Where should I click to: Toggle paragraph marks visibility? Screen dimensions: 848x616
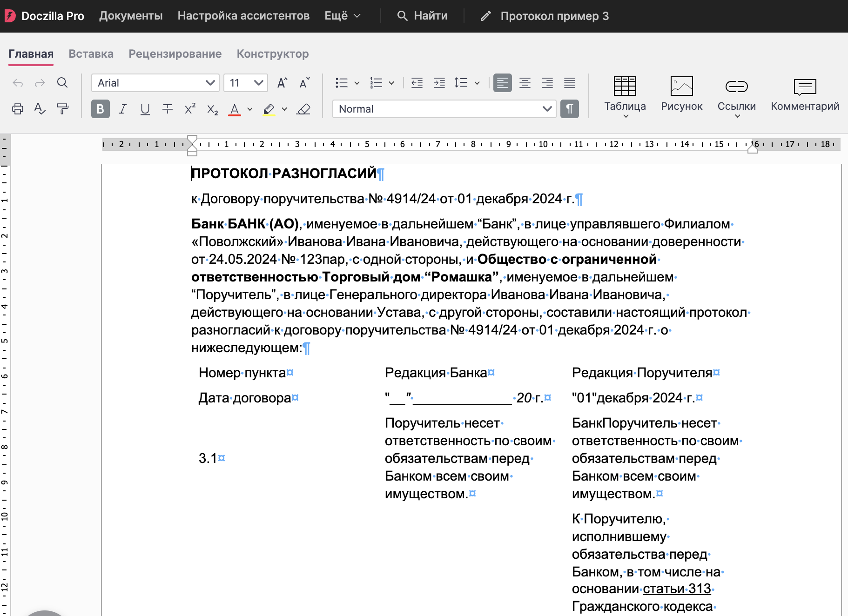coord(570,109)
